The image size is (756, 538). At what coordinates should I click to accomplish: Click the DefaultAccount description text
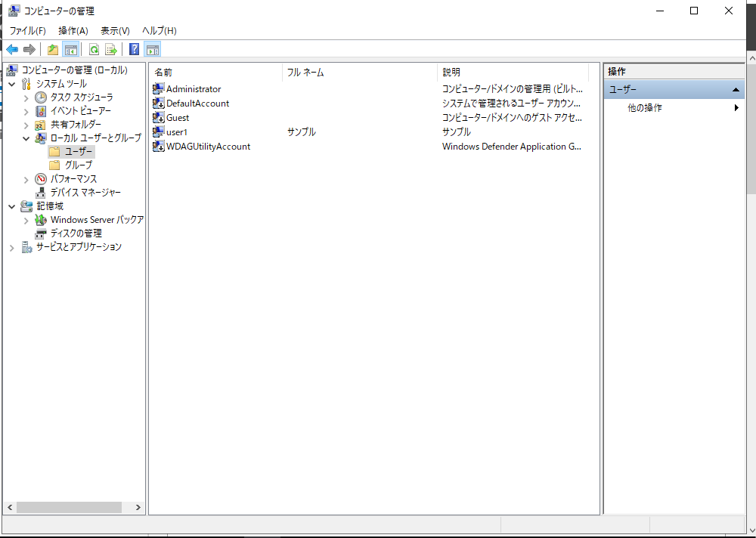coord(510,104)
